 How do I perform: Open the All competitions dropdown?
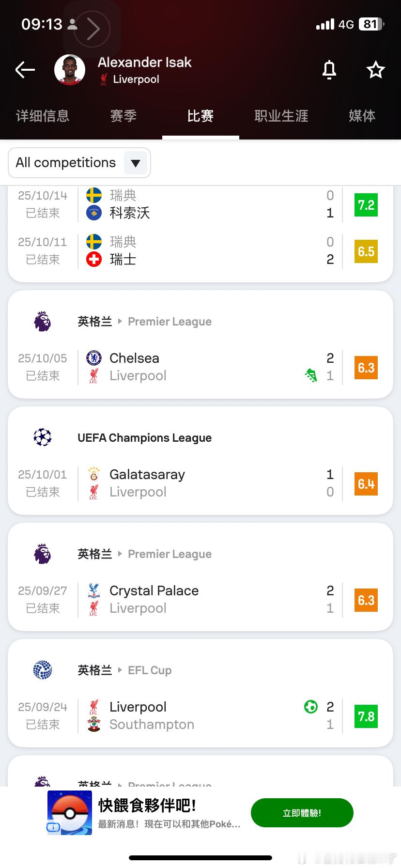click(x=79, y=163)
